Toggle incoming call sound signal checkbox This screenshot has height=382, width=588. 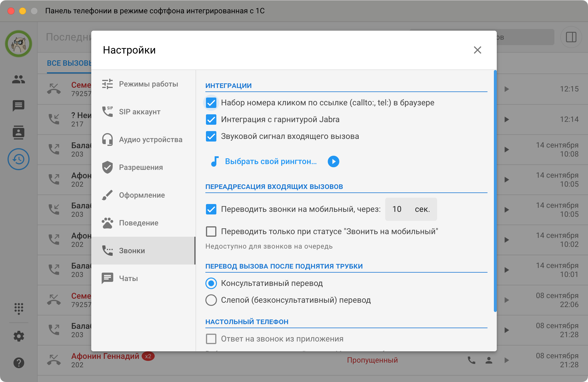click(x=211, y=136)
